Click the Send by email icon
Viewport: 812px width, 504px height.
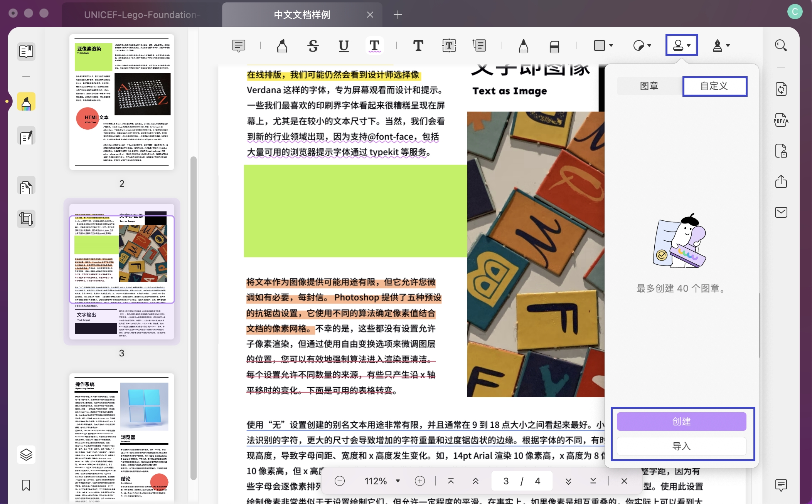pyautogui.click(x=781, y=212)
